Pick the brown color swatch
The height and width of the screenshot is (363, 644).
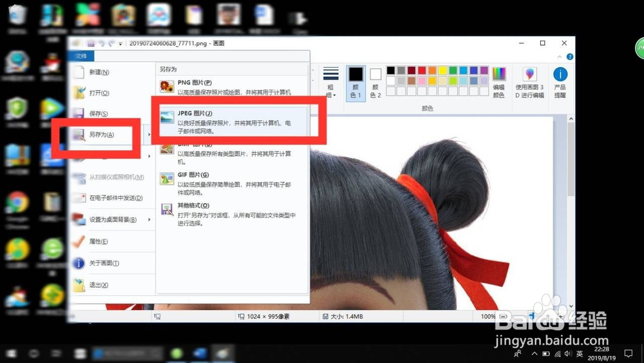tap(412, 81)
